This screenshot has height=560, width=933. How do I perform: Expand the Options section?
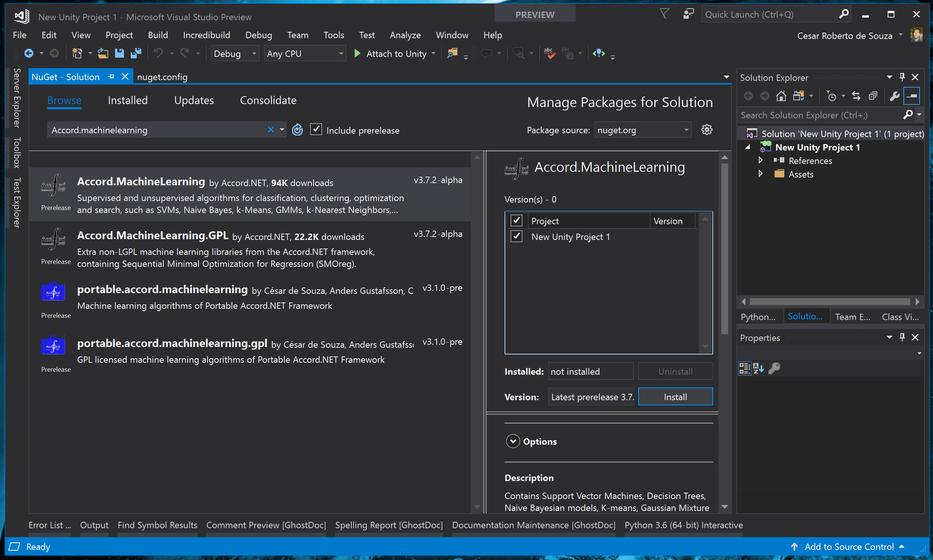coord(513,441)
